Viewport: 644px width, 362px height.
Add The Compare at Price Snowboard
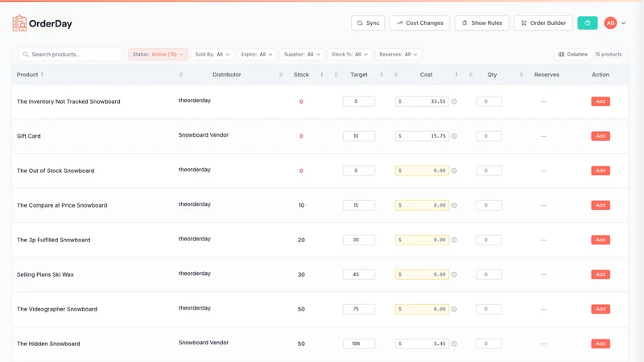tap(601, 205)
